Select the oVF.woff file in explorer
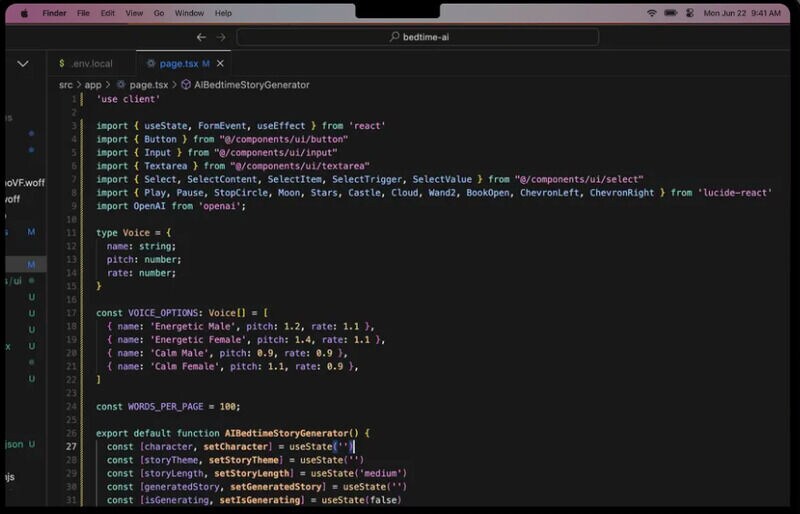Image resolution: width=800 pixels, height=514 pixels. point(24,182)
